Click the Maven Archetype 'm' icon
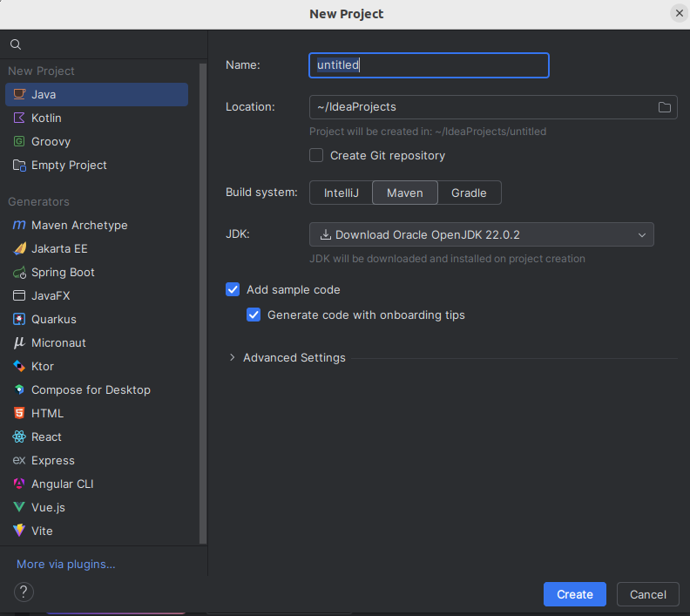Screen dimensions: 690x616 coord(19,225)
